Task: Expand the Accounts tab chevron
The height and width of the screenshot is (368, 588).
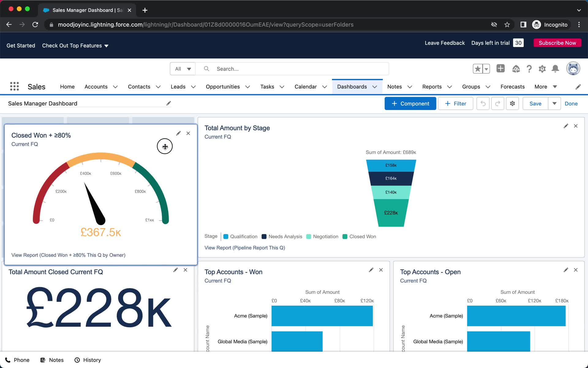Action: [115, 87]
